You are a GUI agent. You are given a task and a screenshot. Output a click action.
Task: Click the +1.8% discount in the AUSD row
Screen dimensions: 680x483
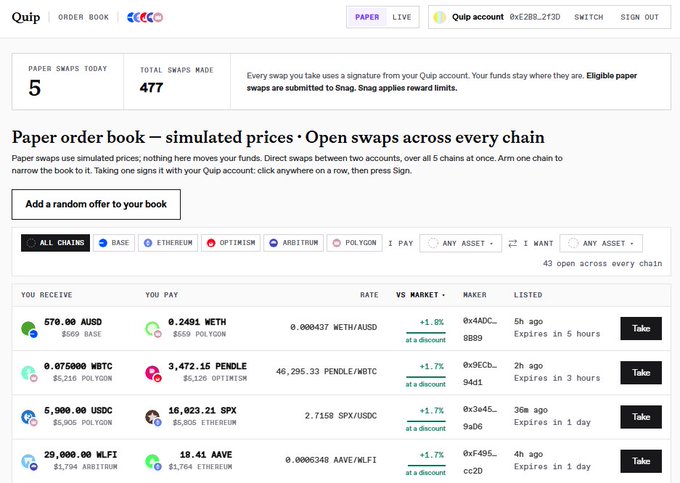[x=432, y=322]
